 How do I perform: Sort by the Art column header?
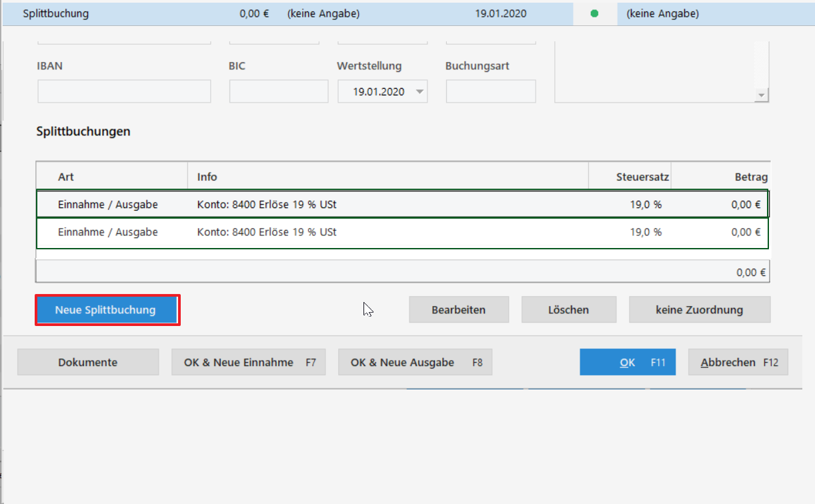pos(112,177)
